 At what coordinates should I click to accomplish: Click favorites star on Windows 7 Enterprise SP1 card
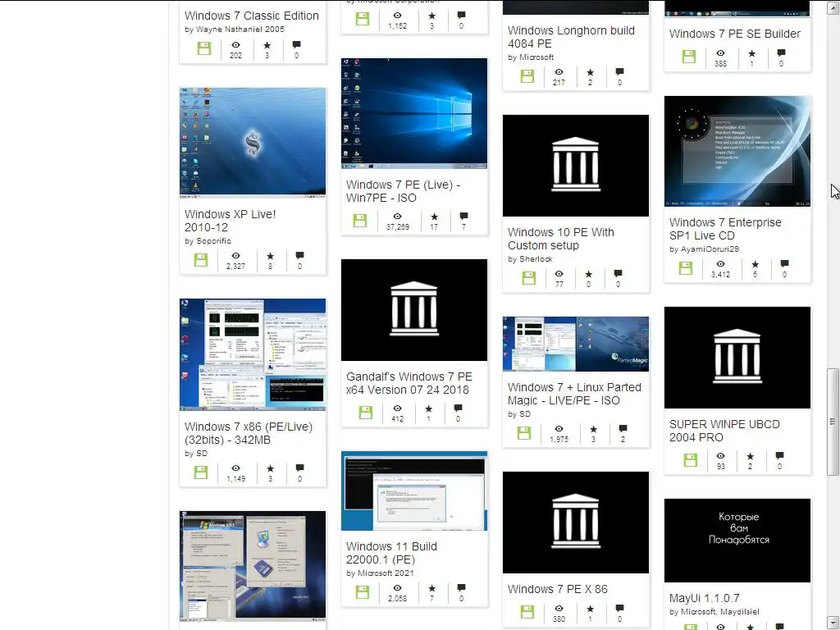pos(755,264)
